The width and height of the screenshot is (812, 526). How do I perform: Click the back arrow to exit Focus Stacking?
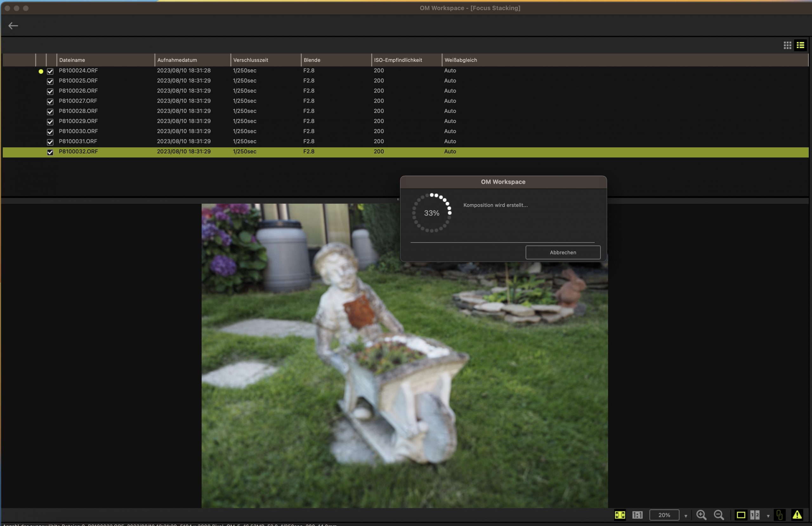(13, 26)
